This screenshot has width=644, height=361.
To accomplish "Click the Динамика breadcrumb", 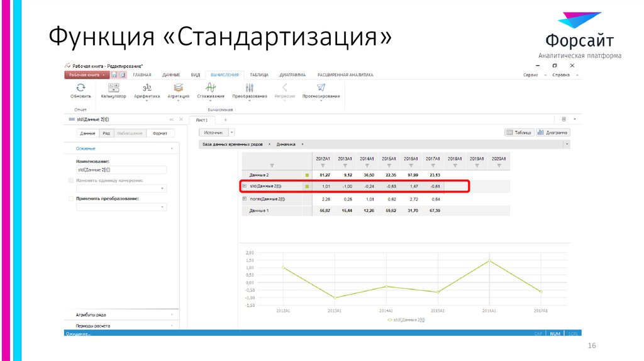I will point(286,144).
